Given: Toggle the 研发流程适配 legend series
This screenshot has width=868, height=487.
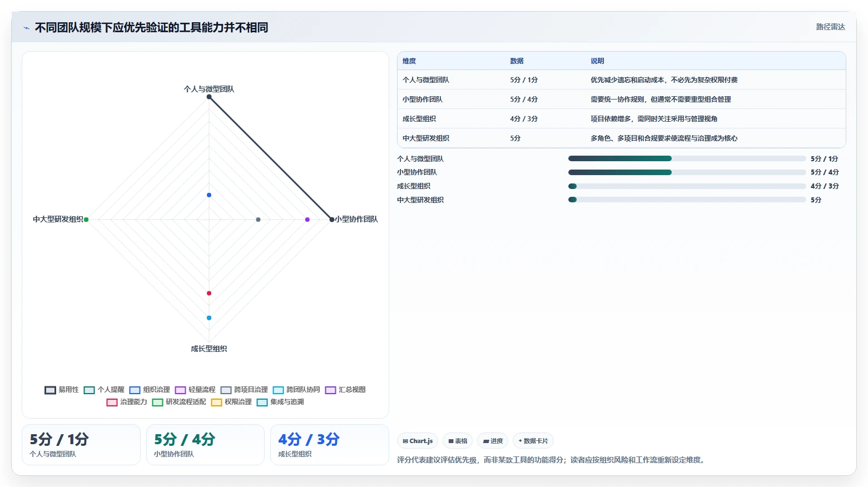Looking at the screenshot, I should (x=179, y=402).
